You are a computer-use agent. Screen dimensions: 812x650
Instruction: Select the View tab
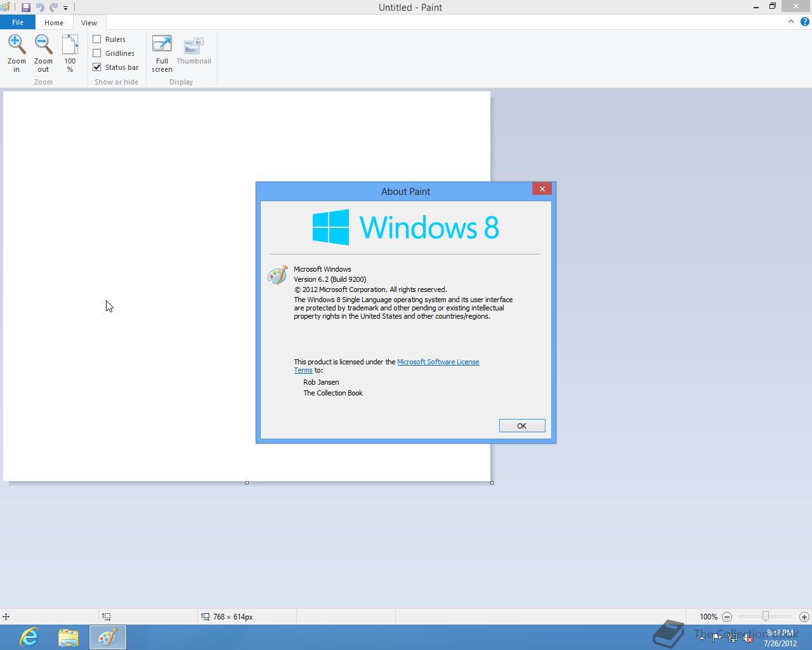(89, 22)
